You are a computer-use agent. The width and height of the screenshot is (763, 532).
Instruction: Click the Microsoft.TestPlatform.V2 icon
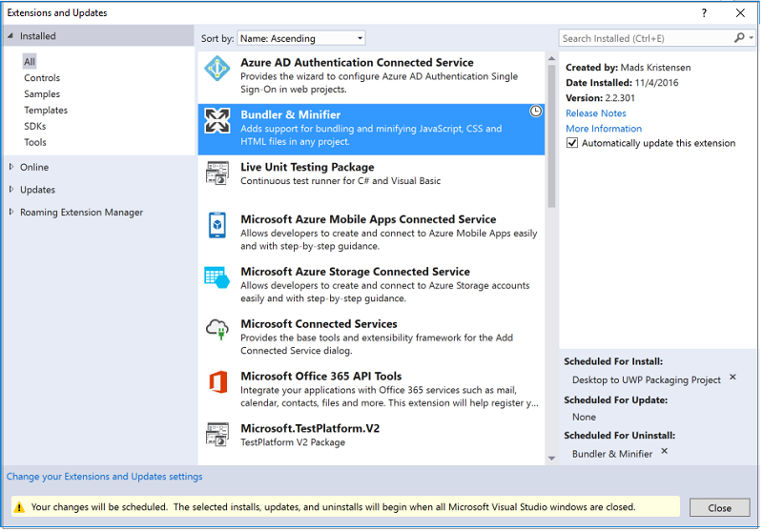click(217, 434)
